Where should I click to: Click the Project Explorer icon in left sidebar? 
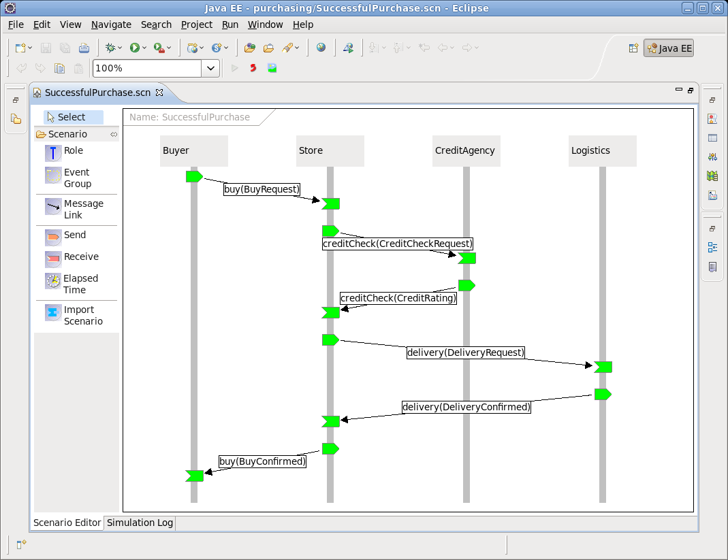coord(16,119)
